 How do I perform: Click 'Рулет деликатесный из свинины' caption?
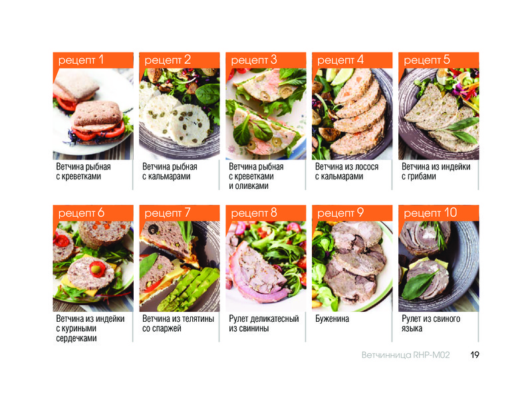pos(263,323)
